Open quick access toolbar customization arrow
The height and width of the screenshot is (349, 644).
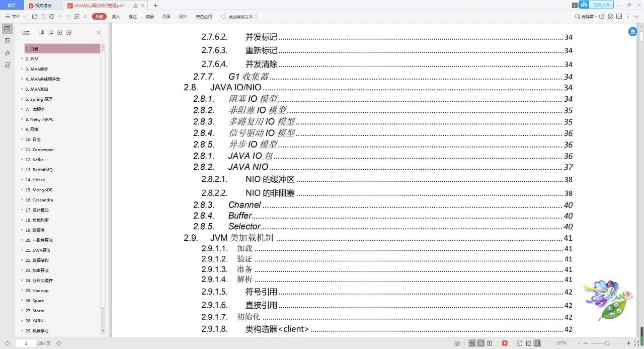85,17
